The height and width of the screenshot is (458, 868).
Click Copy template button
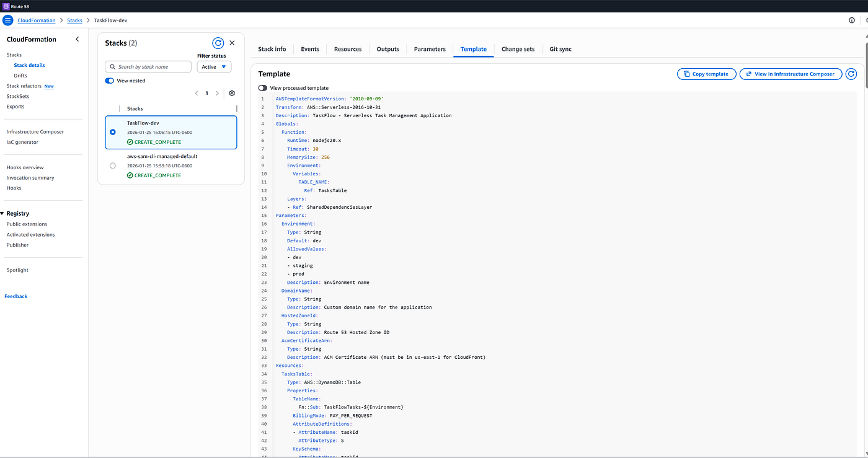[707, 74]
